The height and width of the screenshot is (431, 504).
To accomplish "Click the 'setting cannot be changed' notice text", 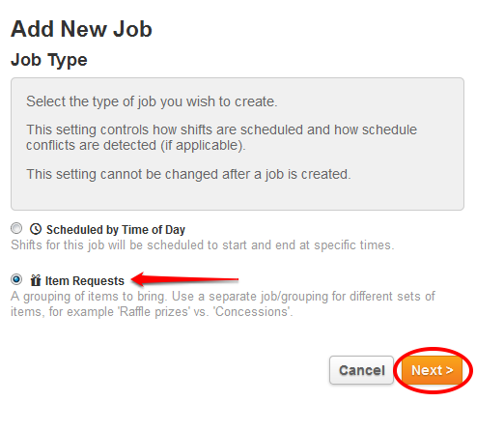I will [188, 174].
